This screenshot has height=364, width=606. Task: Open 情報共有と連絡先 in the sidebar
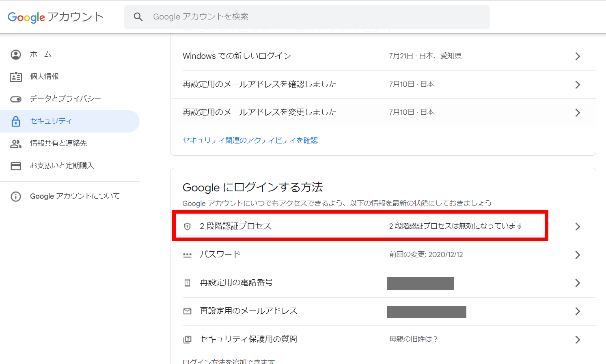pyautogui.click(x=70, y=143)
